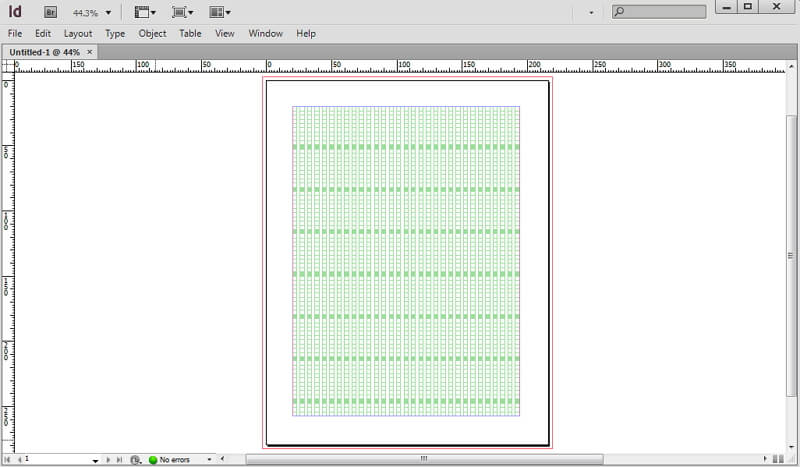The height and width of the screenshot is (467, 800).
Task: Go to next page arrow
Action: point(108,459)
